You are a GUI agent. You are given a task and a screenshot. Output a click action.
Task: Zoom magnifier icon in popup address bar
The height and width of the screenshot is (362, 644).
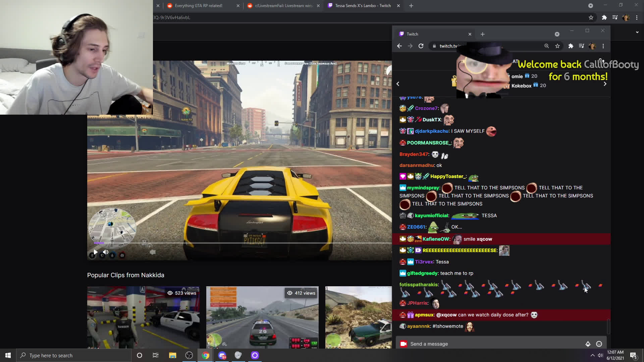546,46
